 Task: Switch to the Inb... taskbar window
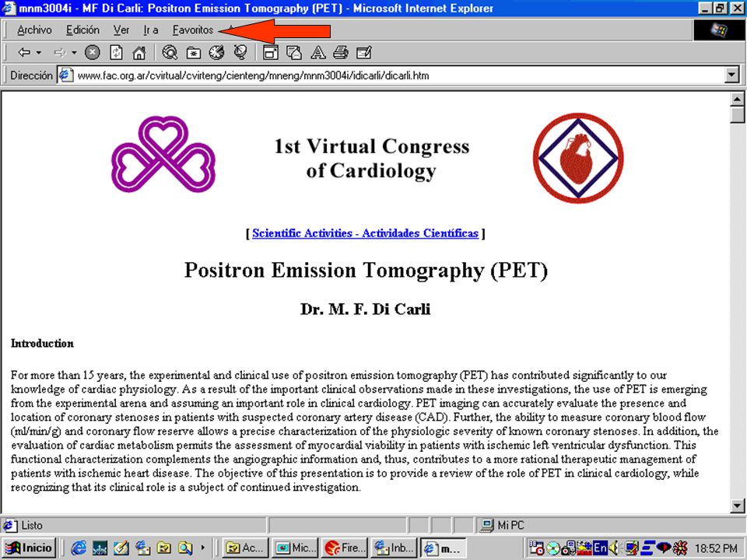coord(395,548)
